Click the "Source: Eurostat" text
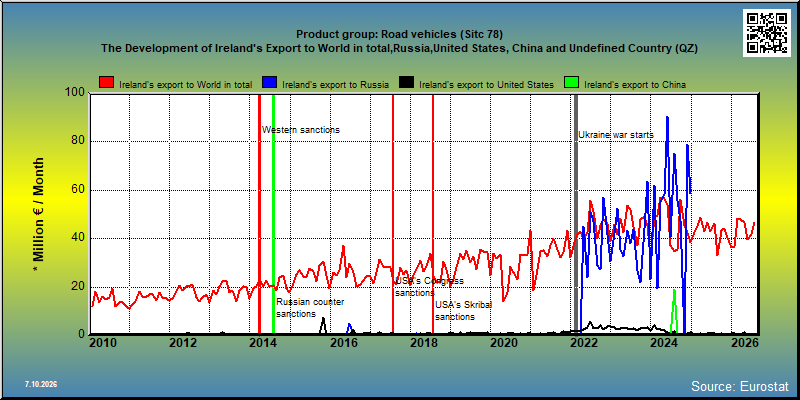The image size is (800, 400). tap(740, 386)
